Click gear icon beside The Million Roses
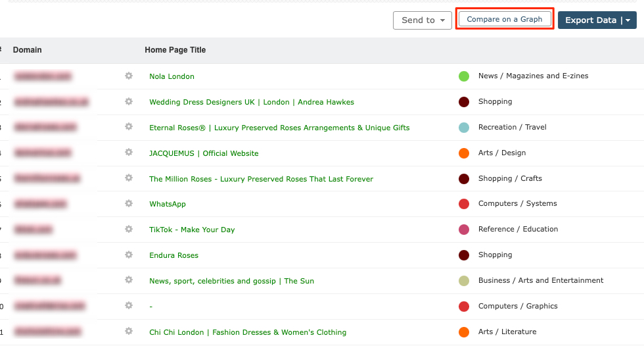This screenshot has height=346, width=644. click(x=129, y=178)
